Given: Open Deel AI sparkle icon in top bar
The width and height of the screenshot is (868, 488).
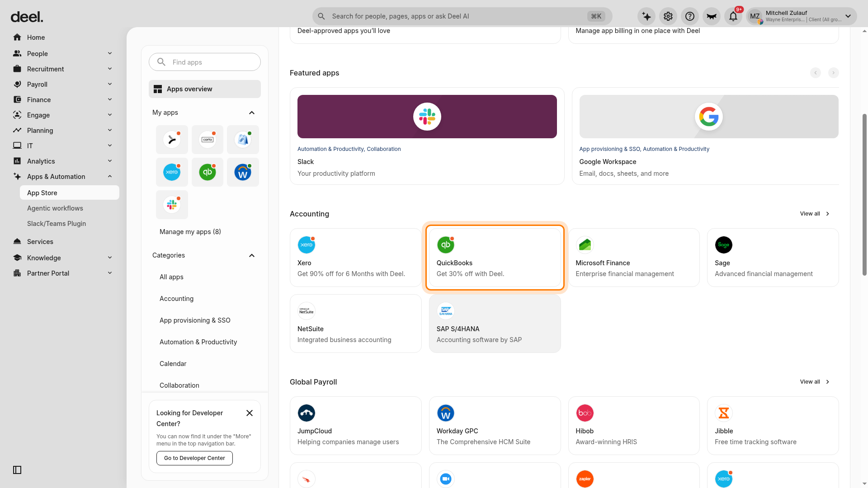Looking at the screenshot, I should (x=646, y=16).
